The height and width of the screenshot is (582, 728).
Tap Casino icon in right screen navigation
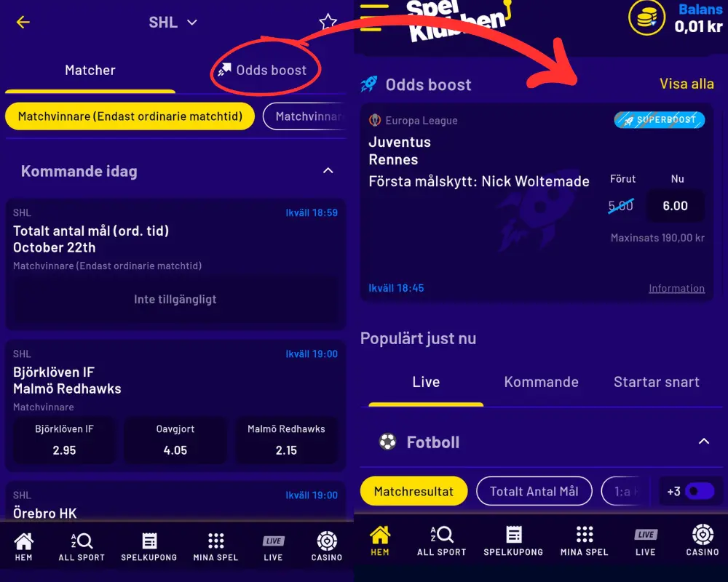tap(703, 541)
